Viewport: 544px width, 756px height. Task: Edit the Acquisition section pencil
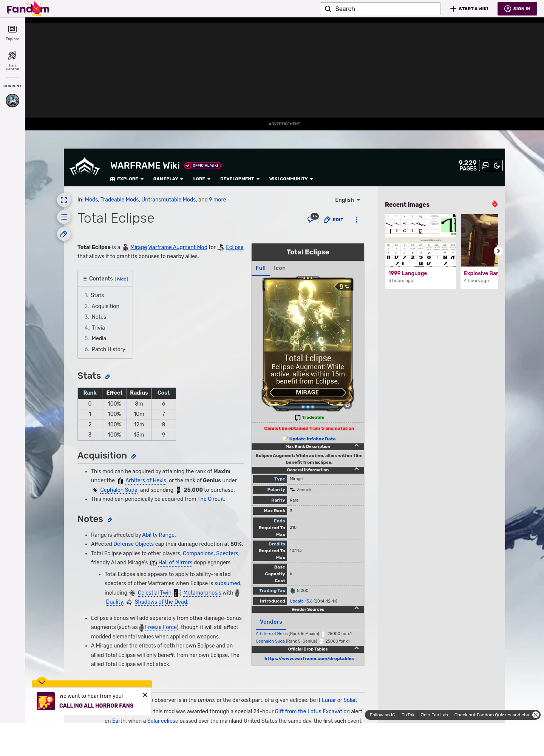point(134,456)
